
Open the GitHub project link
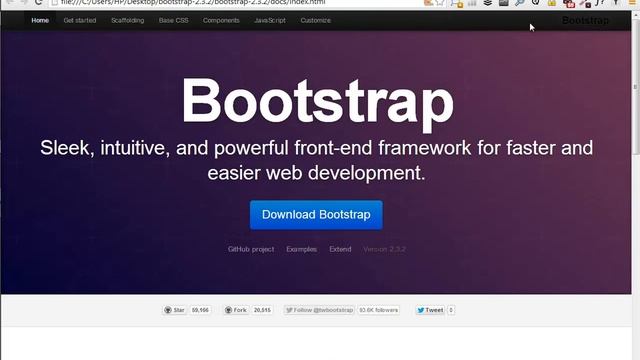[251, 249]
